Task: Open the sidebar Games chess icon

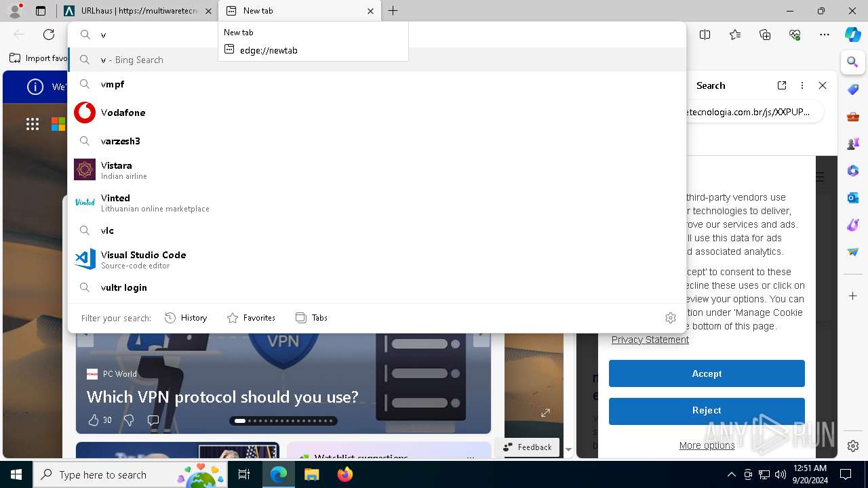Action: [x=853, y=144]
